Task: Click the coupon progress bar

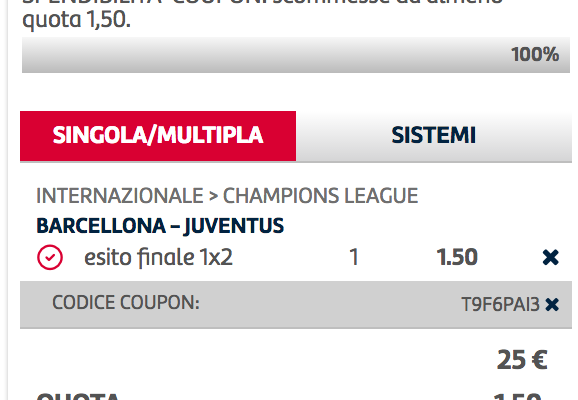Action: (x=296, y=55)
